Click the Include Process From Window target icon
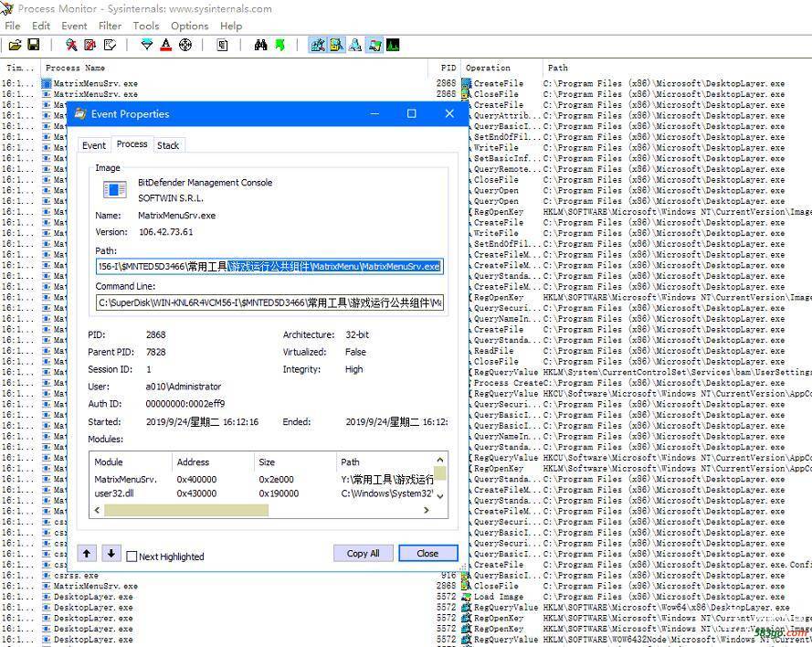This screenshot has height=647, width=812. coord(185,45)
